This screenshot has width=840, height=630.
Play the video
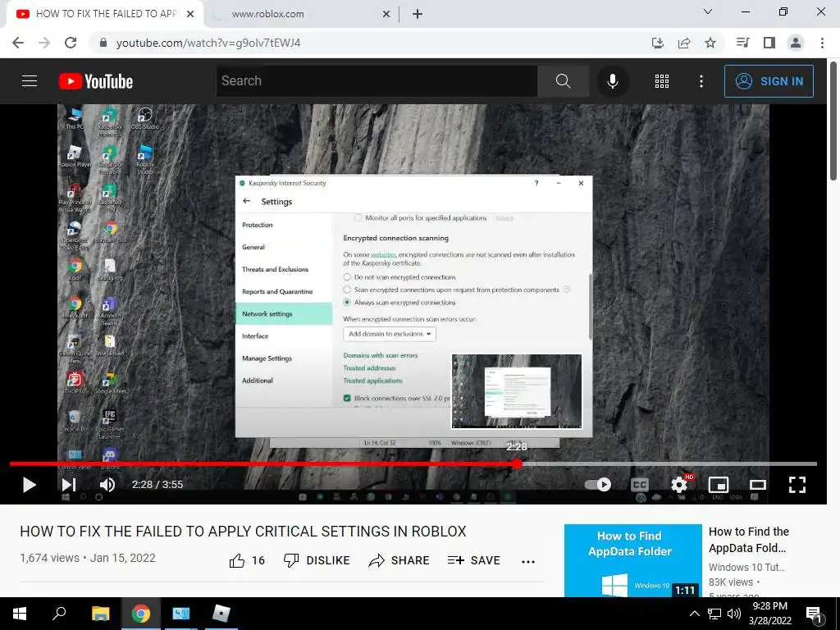pos(29,485)
